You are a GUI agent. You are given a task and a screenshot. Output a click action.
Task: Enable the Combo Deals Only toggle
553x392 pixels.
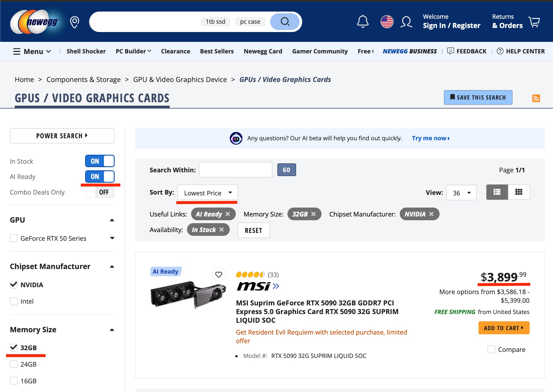coord(100,192)
